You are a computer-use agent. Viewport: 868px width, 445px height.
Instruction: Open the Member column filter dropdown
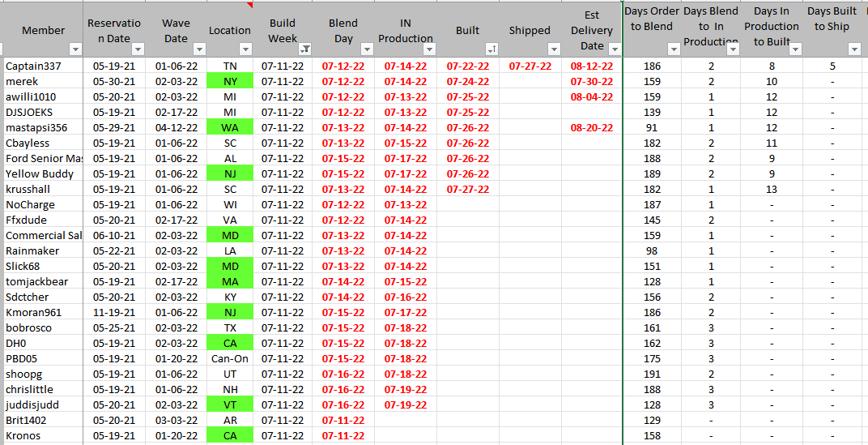coord(75,49)
